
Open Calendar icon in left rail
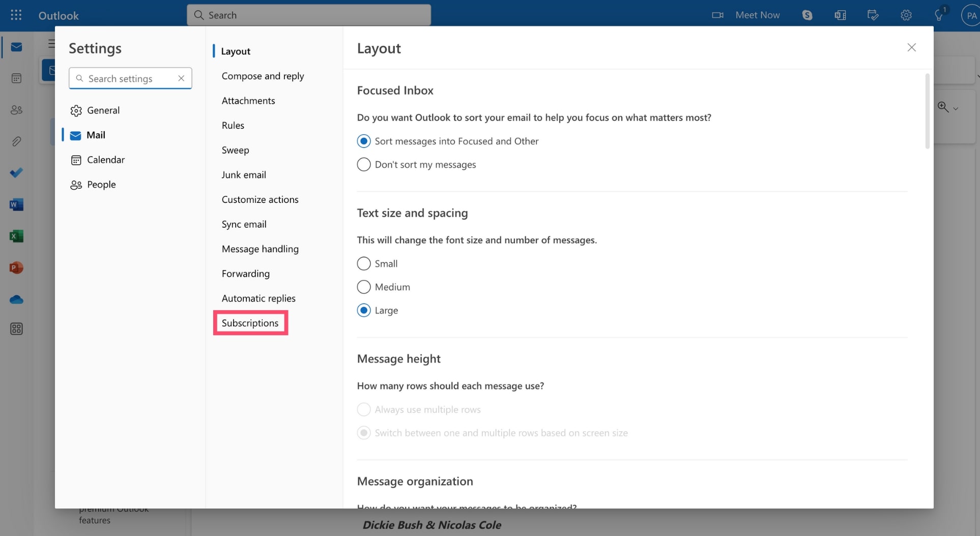tap(16, 78)
